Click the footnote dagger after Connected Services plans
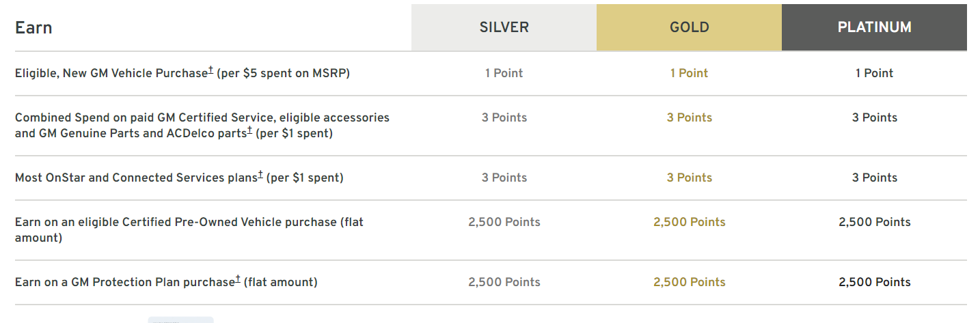This screenshot has width=980, height=323. pos(260,175)
